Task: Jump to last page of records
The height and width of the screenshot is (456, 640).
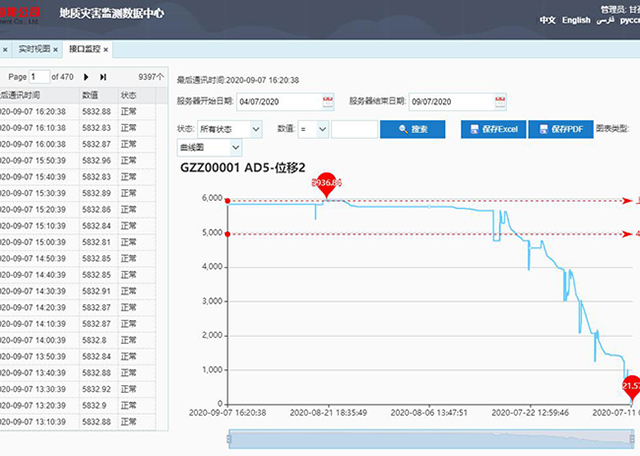Action: click(x=103, y=77)
